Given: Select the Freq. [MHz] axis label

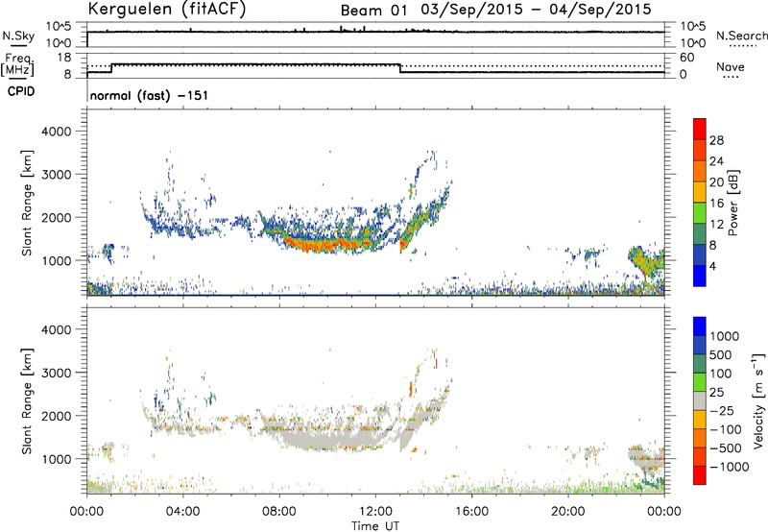Looking at the screenshot, I should click(17, 65).
